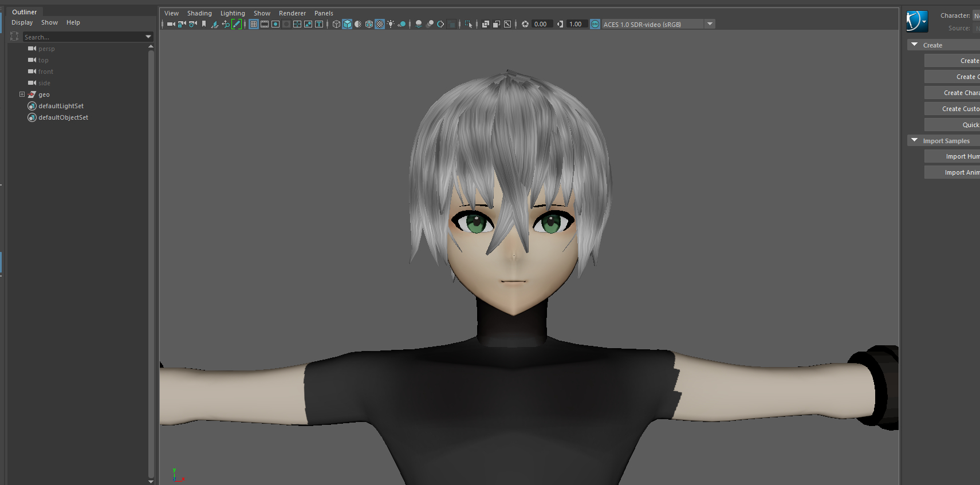Click the Outliner search field

point(84,37)
